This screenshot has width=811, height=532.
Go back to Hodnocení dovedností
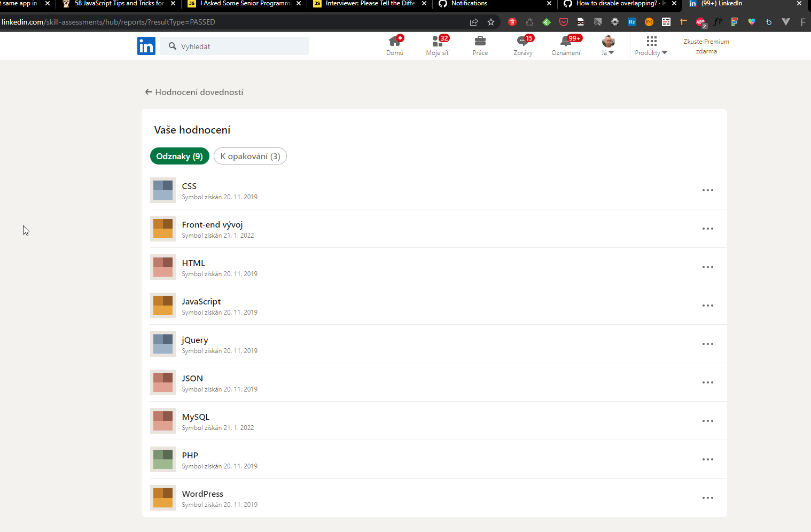tap(194, 92)
